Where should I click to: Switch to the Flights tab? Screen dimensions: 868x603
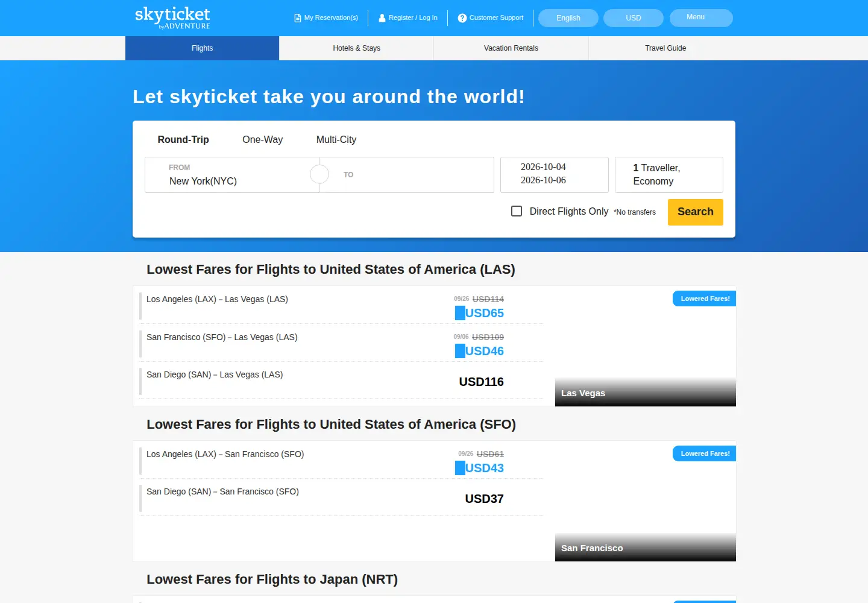click(x=202, y=48)
